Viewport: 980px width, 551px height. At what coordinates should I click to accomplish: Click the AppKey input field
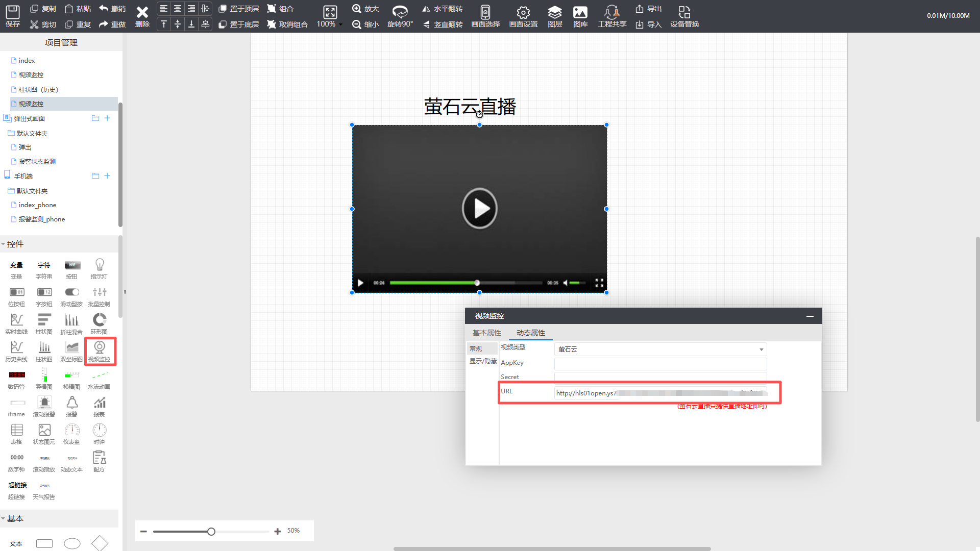pos(660,363)
